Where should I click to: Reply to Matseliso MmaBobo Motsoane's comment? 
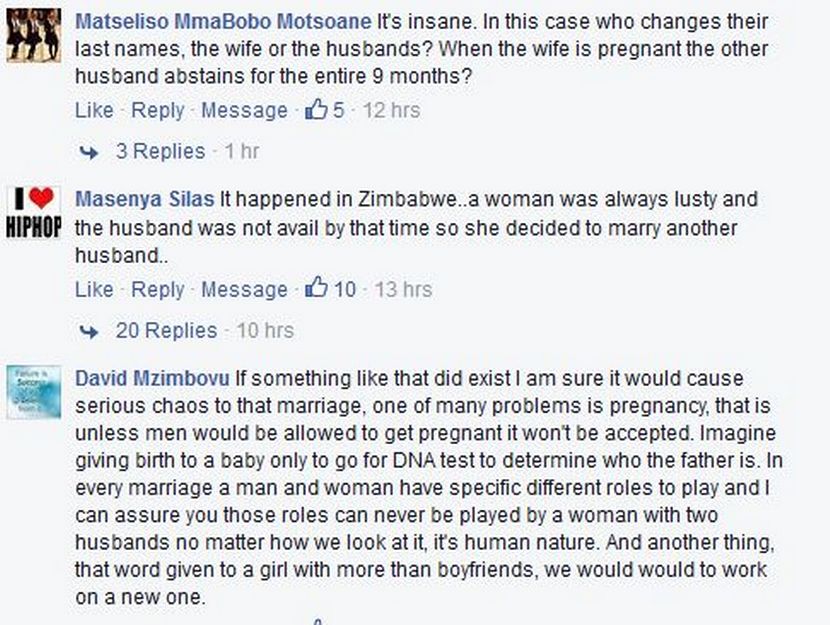158,110
